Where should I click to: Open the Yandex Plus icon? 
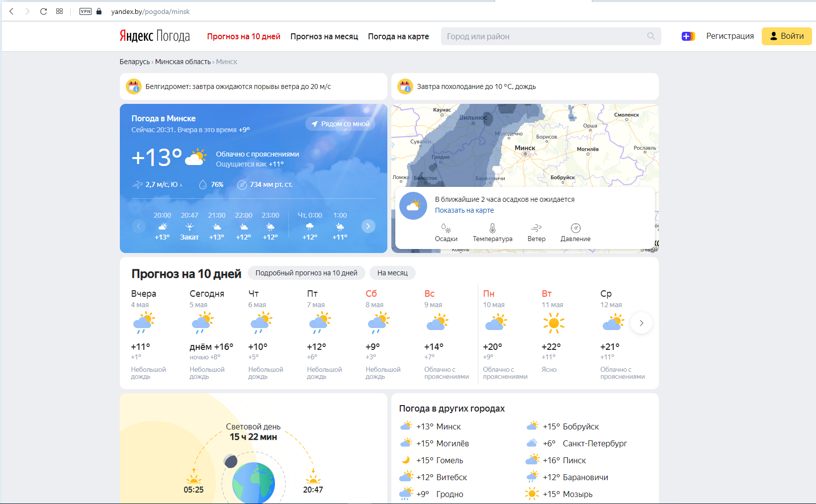pyautogui.click(x=688, y=36)
